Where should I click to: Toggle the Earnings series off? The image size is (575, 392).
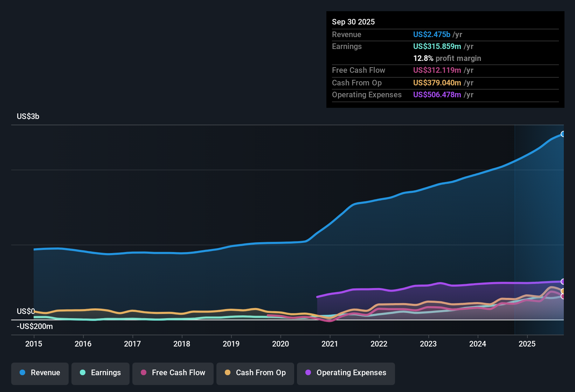pyautogui.click(x=100, y=373)
